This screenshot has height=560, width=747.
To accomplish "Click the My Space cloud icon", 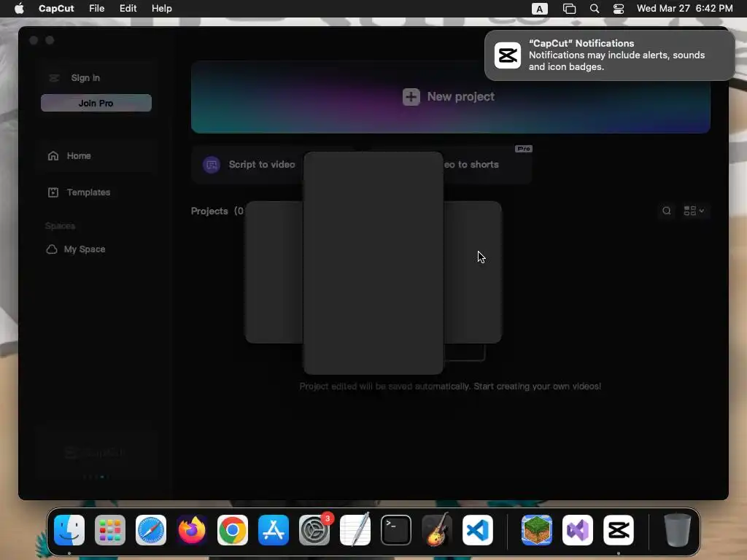I will pos(52,249).
